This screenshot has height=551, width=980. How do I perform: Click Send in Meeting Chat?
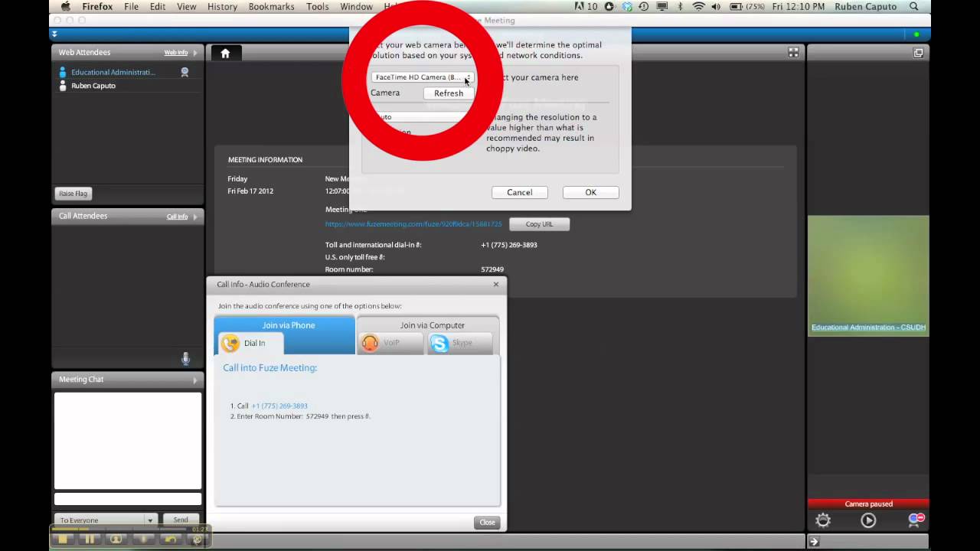click(181, 520)
